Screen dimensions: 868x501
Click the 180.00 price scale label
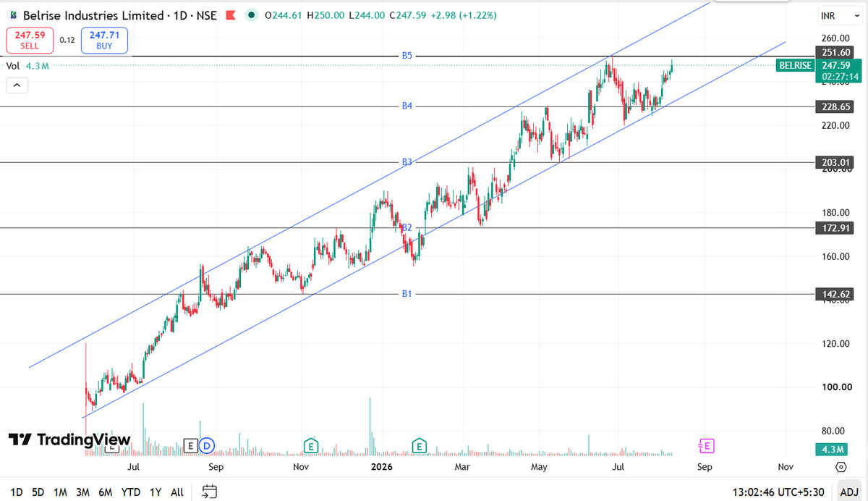(x=837, y=213)
